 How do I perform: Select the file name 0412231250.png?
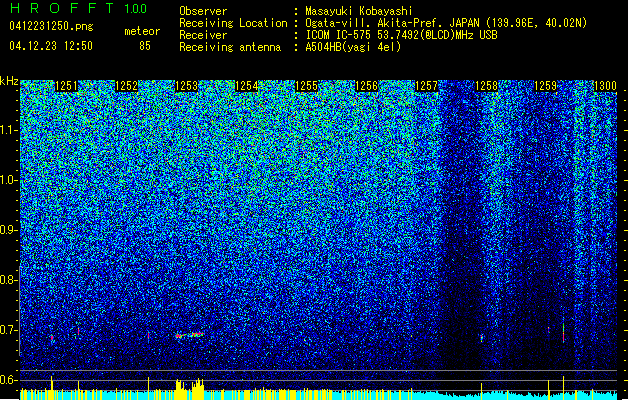pos(51,27)
